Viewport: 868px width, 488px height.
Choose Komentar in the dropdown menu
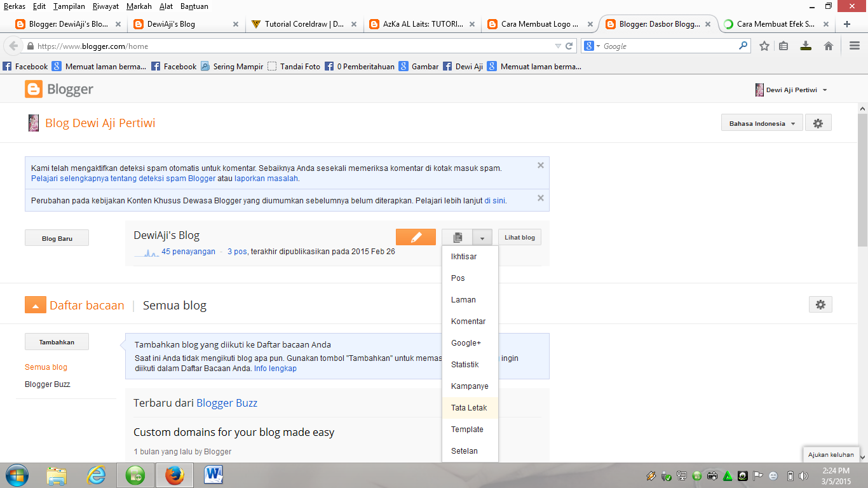coord(470,322)
